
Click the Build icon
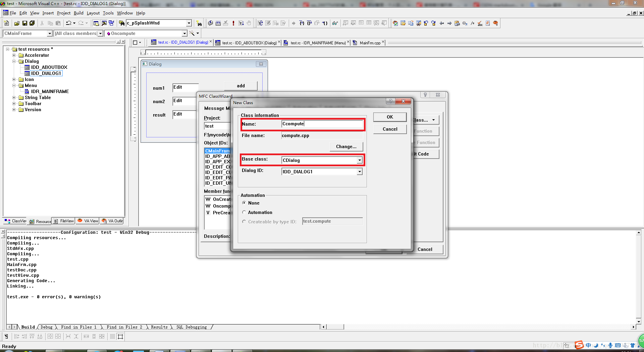pyautogui.click(x=218, y=23)
